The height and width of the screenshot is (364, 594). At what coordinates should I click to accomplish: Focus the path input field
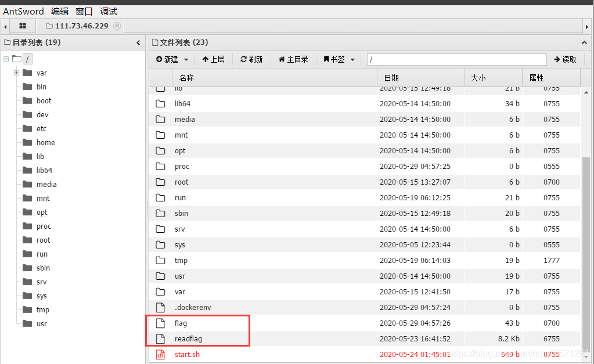(x=456, y=59)
